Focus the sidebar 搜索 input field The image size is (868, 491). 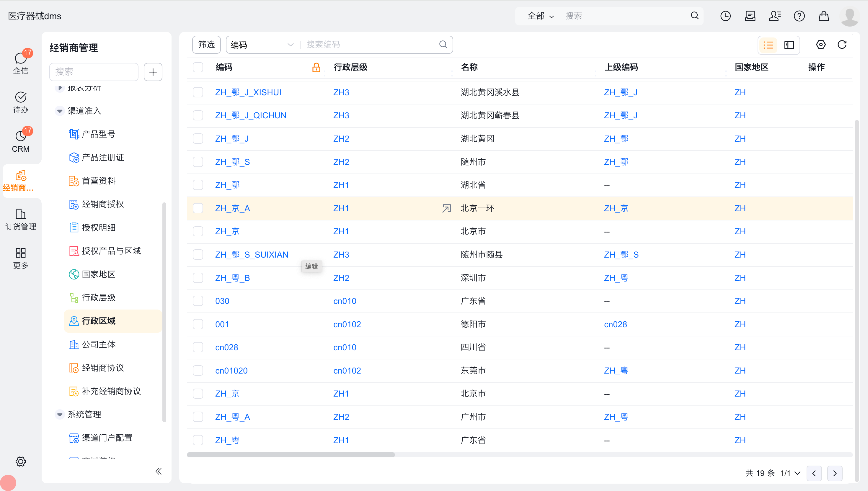pos(94,72)
